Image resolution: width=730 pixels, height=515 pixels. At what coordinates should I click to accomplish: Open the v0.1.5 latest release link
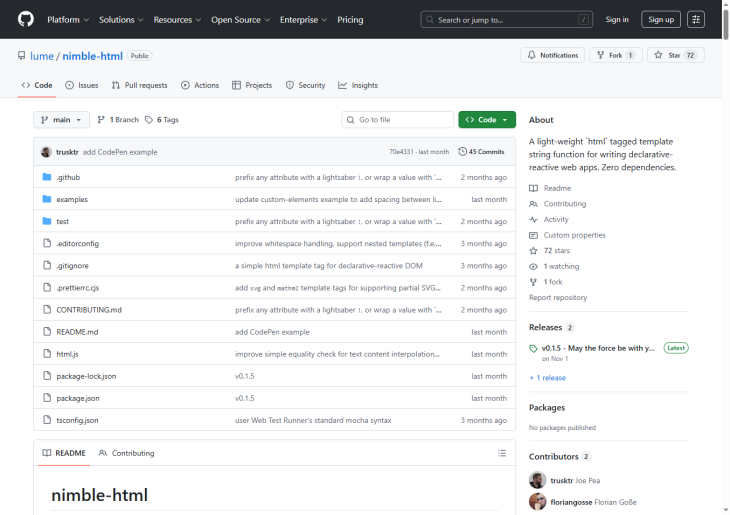[x=598, y=348]
